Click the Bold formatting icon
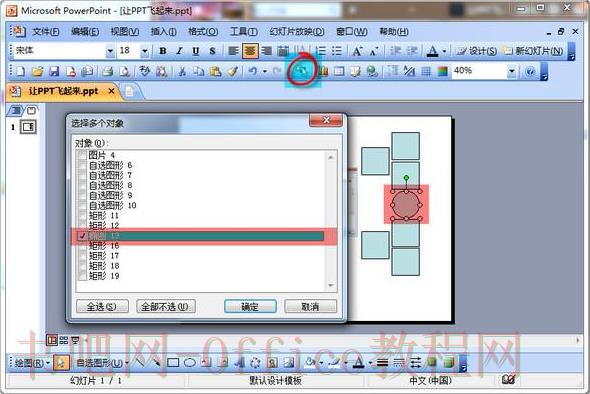 click(163, 51)
